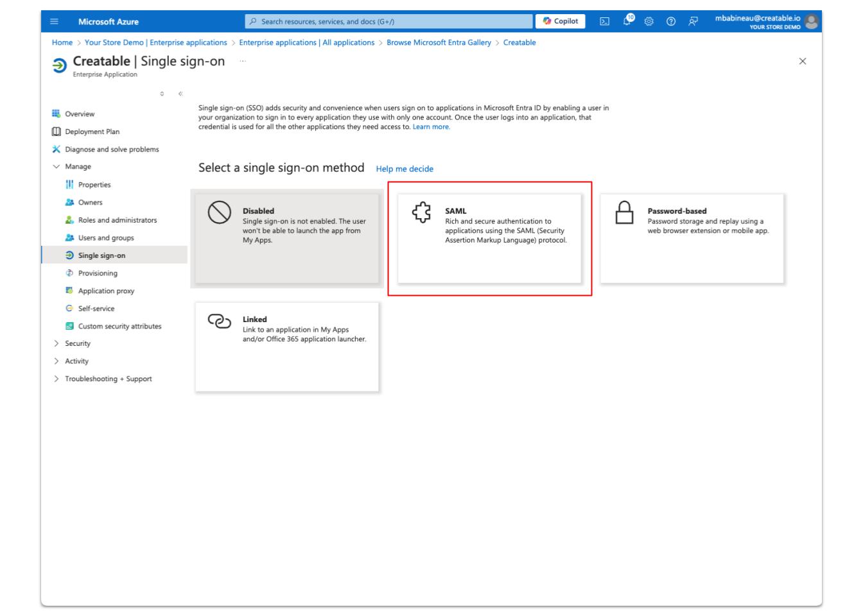This screenshot has width=863, height=616.
Task: Collapse the Manage section
Action: click(x=56, y=167)
